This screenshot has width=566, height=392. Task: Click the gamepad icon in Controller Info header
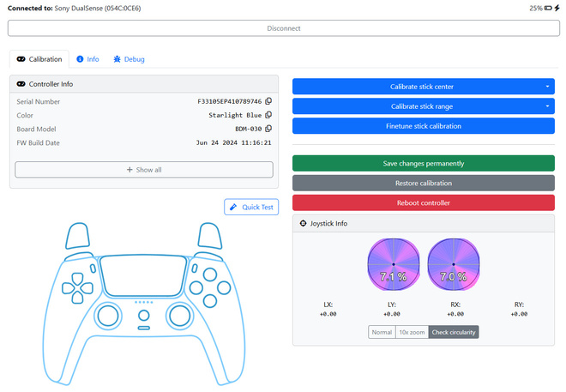coord(21,84)
